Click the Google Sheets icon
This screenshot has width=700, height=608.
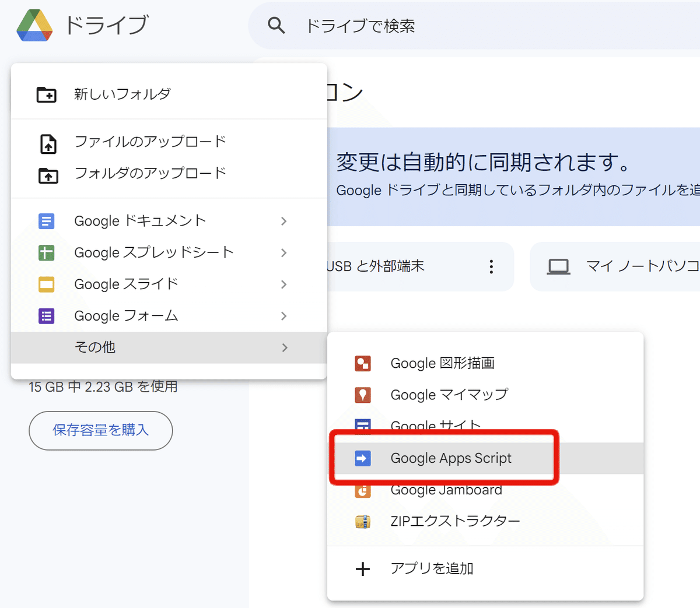click(x=46, y=253)
